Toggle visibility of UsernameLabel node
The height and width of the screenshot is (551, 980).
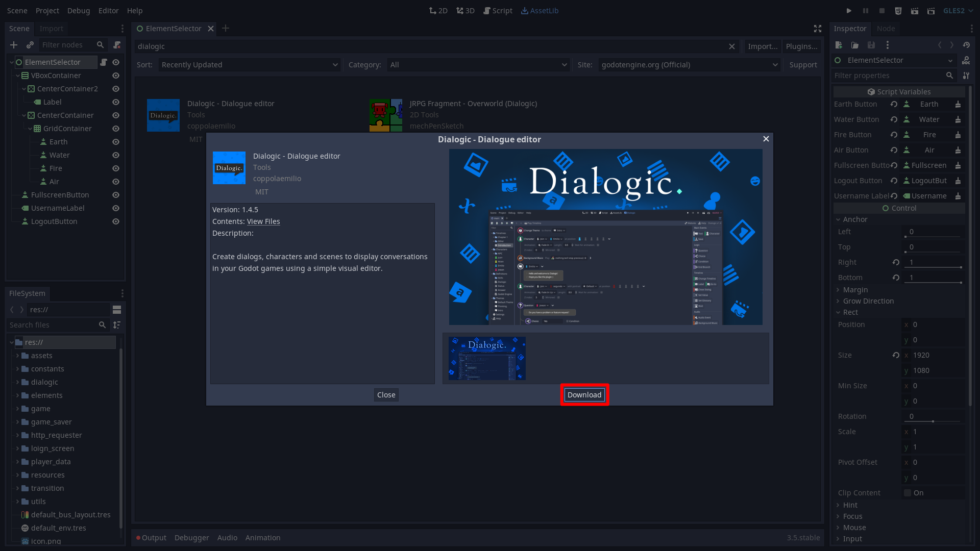pyautogui.click(x=116, y=208)
